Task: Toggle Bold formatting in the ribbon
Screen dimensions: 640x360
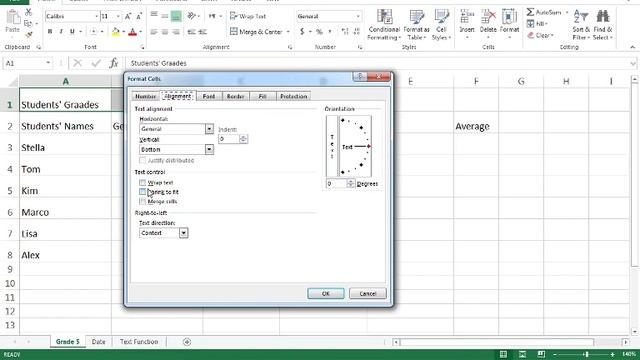Action: pyautogui.click(x=50, y=31)
